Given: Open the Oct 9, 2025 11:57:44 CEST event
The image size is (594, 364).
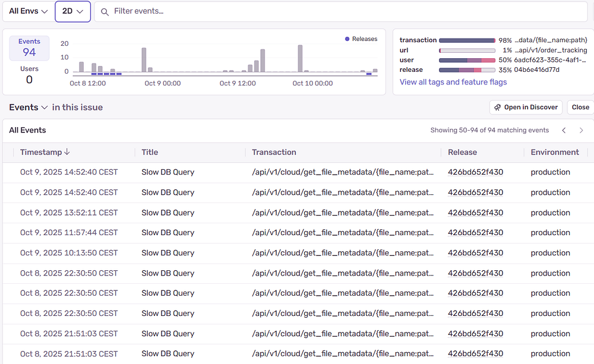Looking at the screenshot, I should (x=69, y=233).
